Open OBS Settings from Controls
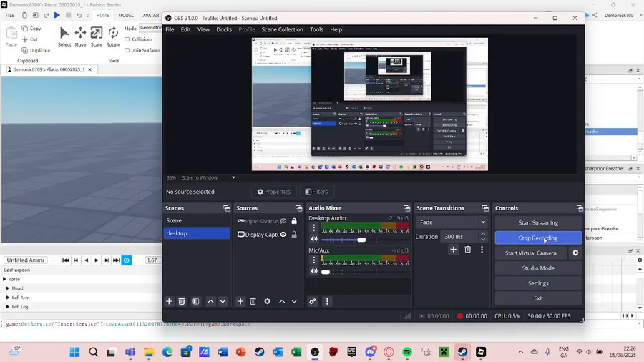 tap(538, 283)
